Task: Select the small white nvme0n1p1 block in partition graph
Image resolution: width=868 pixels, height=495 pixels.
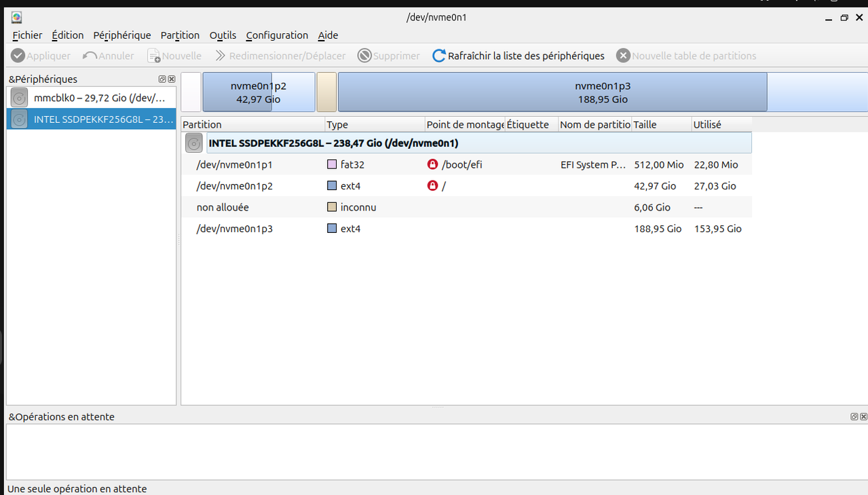Action: [x=191, y=92]
